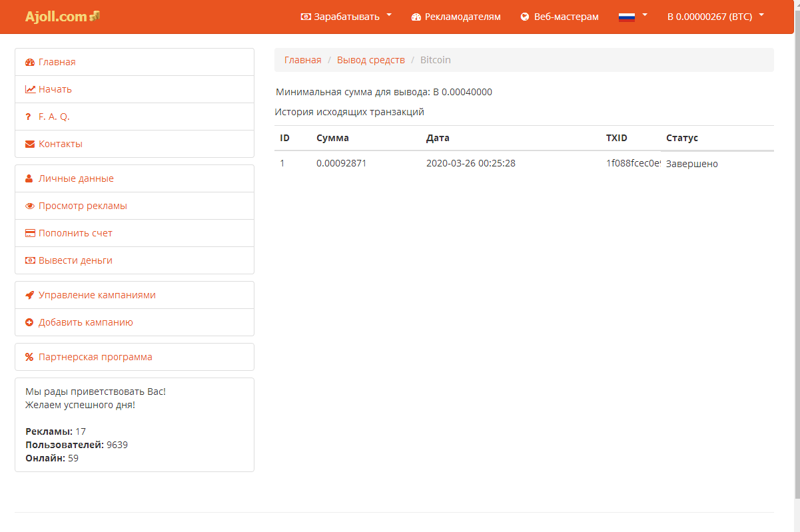The height and width of the screenshot is (532, 800).
Task: Click the question mark icon beside F. A. Q.
Action: pos(28,117)
